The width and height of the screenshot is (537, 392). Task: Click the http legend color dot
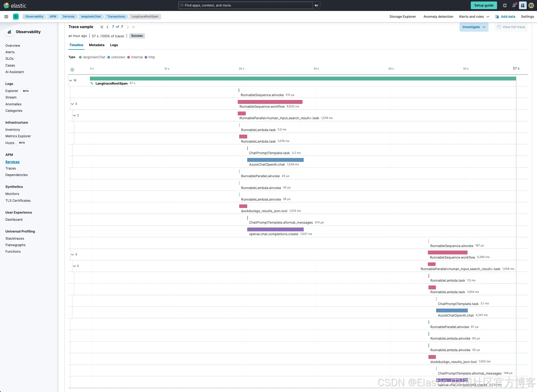pyautogui.click(x=146, y=57)
